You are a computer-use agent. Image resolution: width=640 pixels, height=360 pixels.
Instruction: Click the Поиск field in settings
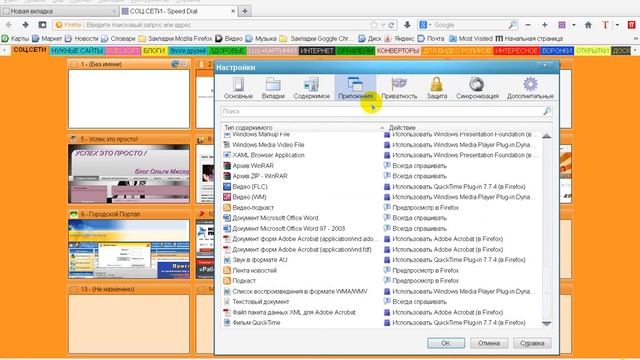tap(386, 111)
